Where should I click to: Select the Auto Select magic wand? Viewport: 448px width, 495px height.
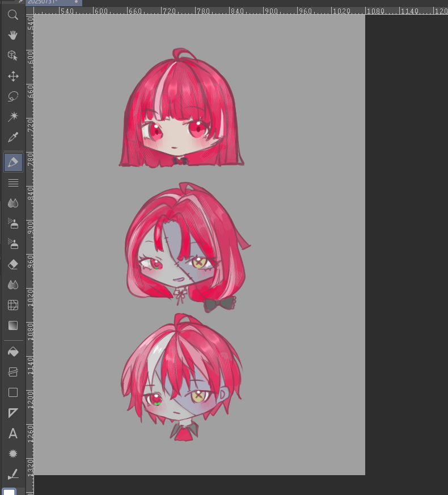click(x=13, y=116)
